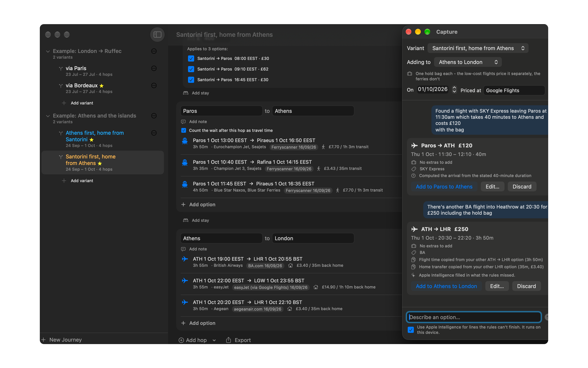The width and height of the screenshot is (588, 368).
Task: Open the Variant dropdown in Capture
Action: coord(478,48)
